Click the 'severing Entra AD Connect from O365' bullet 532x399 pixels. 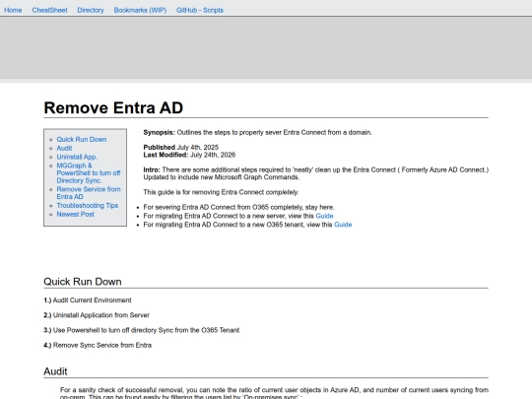238,207
